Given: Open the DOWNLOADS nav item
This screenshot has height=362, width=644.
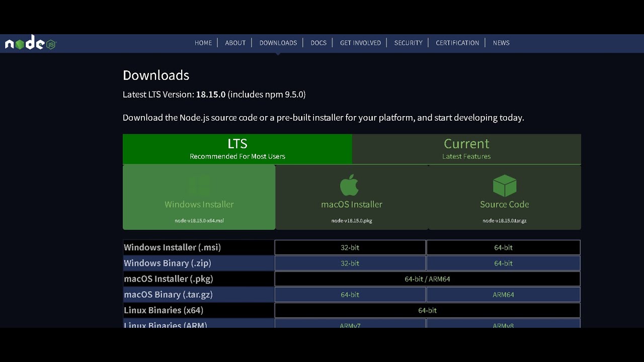Looking at the screenshot, I should (278, 43).
